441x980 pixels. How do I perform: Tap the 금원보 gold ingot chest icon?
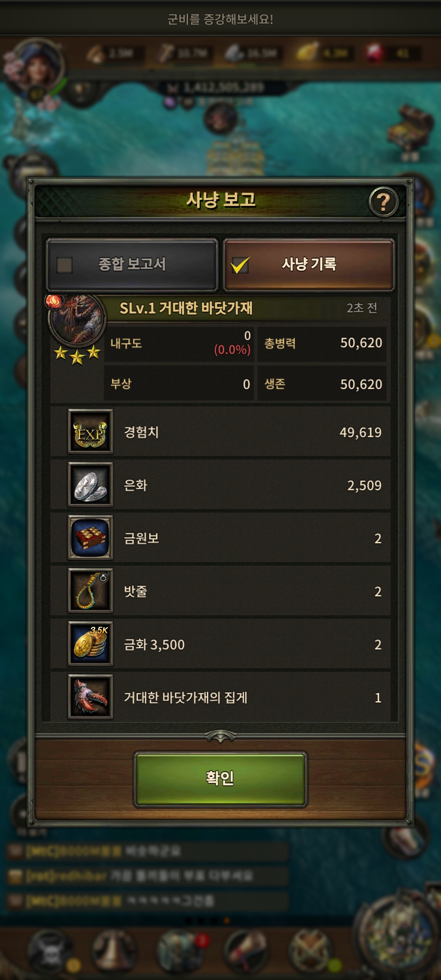pos(90,538)
